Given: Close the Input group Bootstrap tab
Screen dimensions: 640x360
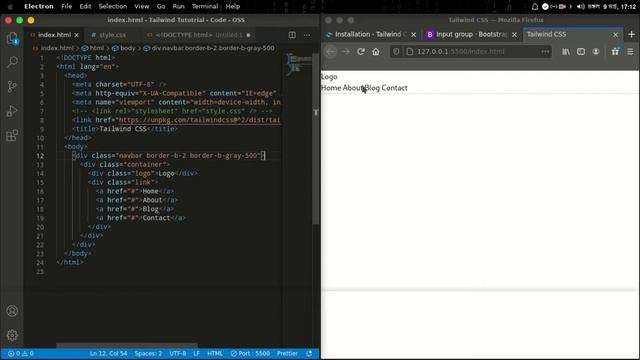Looking at the screenshot, I should point(514,35).
